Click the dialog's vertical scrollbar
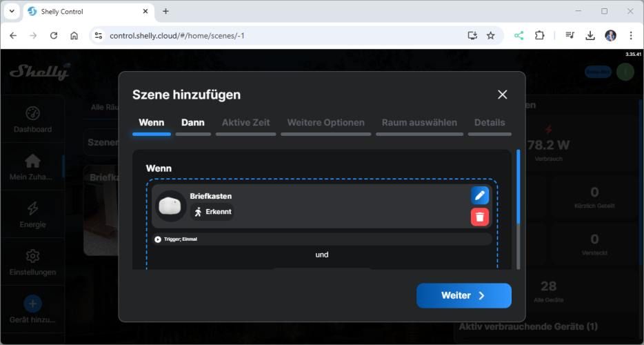Viewport: 644px width, 345px height. coord(519,186)
